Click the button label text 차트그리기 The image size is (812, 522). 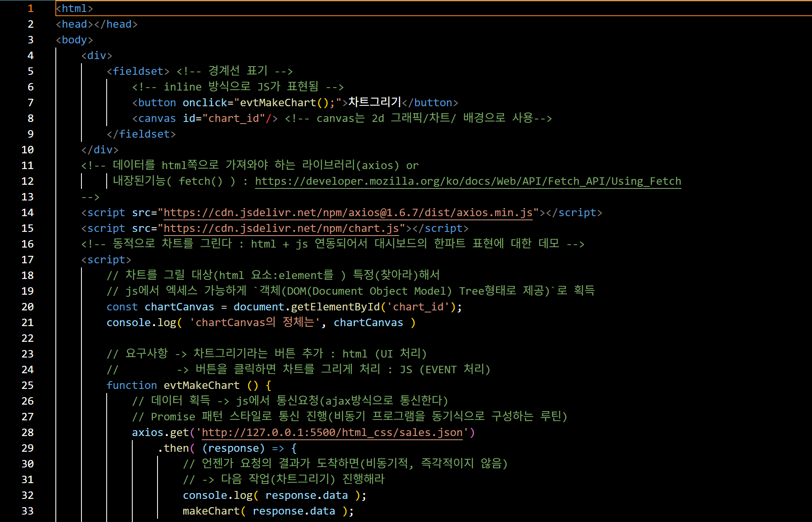pyautogui.click(x=375, y=102)
